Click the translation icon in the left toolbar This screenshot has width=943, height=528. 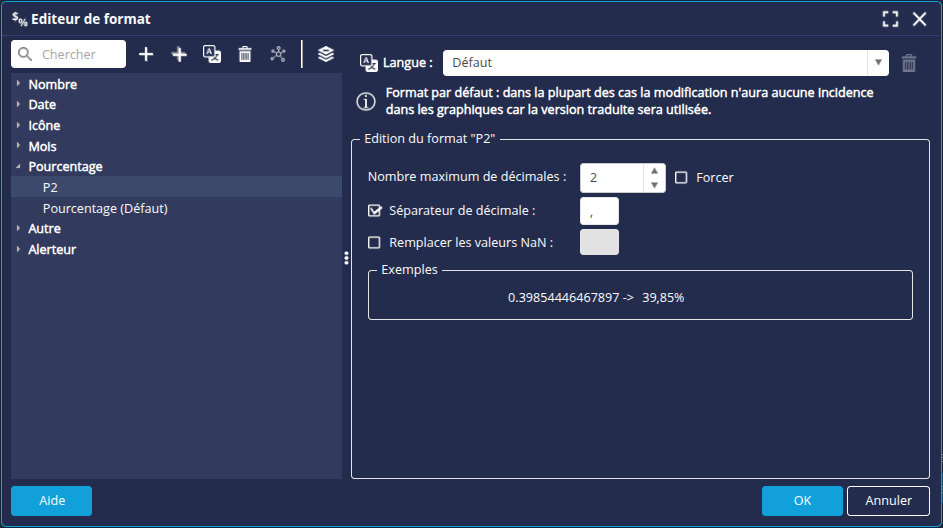tap(212, 54)
